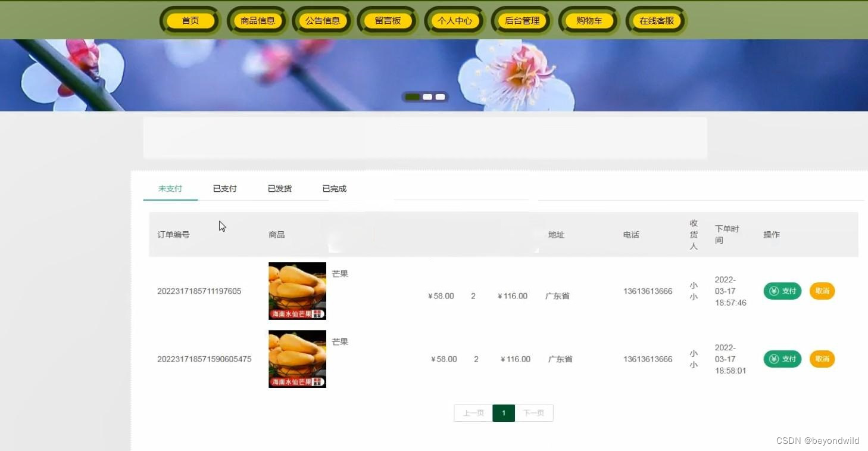
Task: Switch to the 已发货 tab
Action: point(280,188)
